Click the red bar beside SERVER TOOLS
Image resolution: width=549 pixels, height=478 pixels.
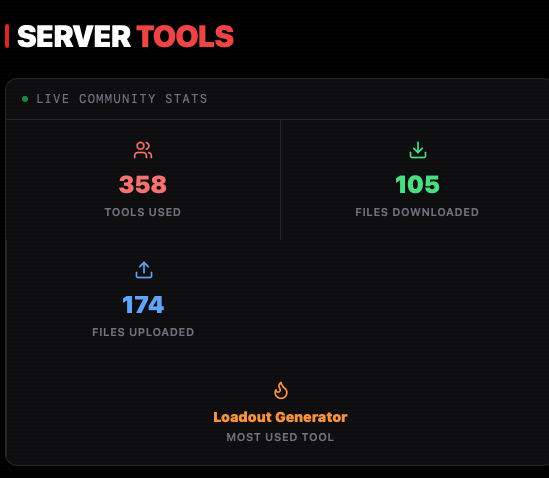click(7, 36)
